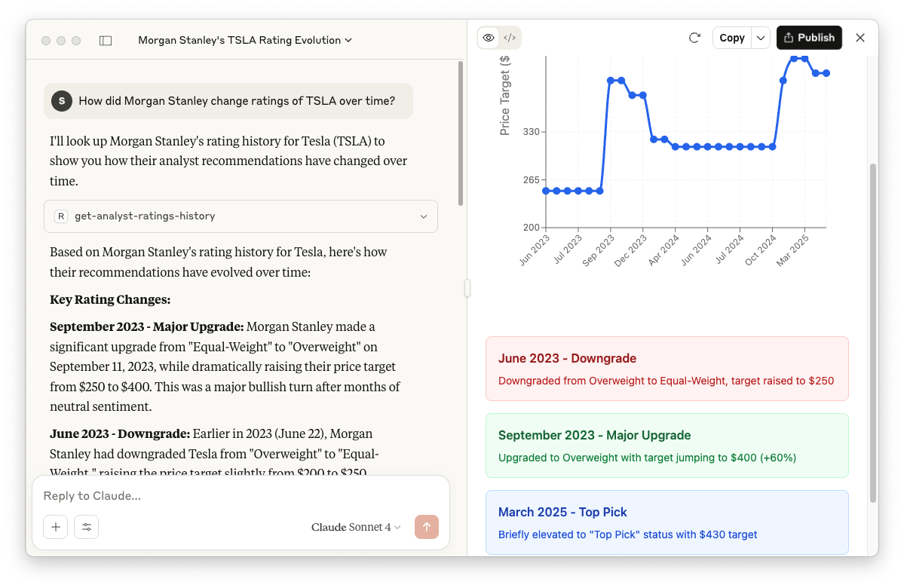904x588 pixels.
Task: Reload the artifact with refresh icon
Action: click(x=694, y=38)
